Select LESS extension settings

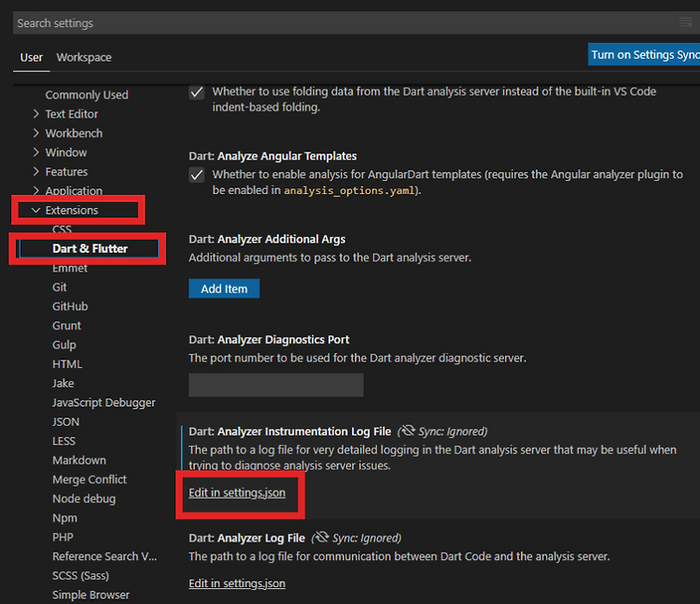coord(63,441)
